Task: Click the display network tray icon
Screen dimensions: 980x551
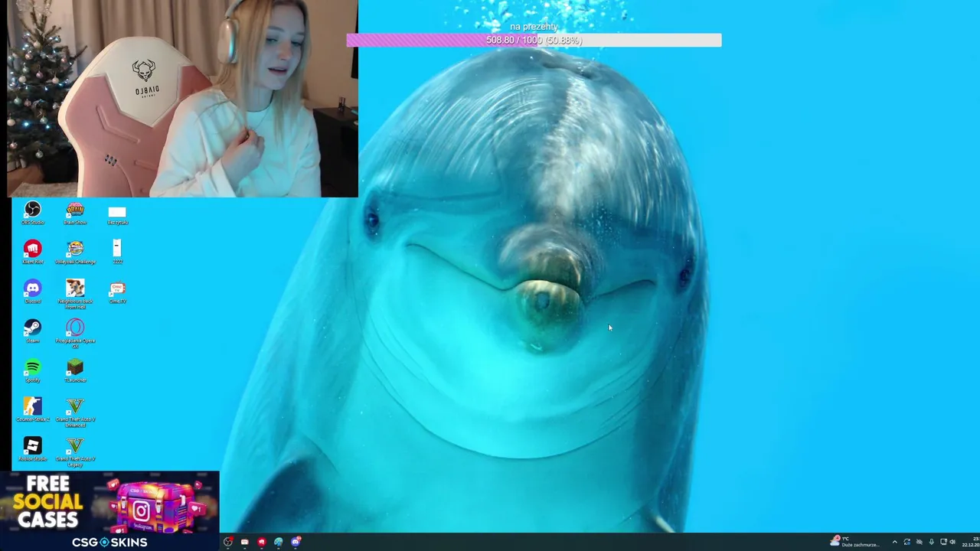Action: (943, 542)
